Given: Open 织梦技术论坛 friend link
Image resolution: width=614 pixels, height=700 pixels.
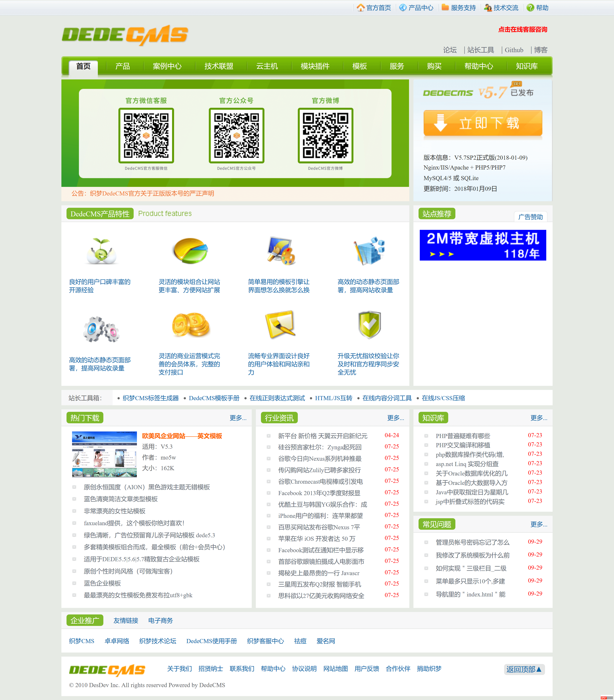Looking at the screenshot, I should (x=158, y=641).
